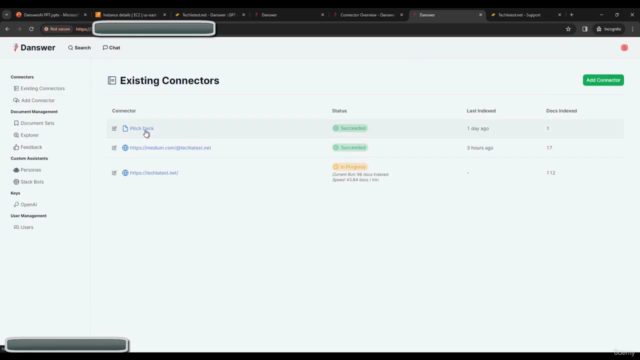The width and height of the screenshot is (640, 360).
Task: Click the Succeeded badge in the Pitch Deck row
Action: pyautogui.click(x=350, y=128)
